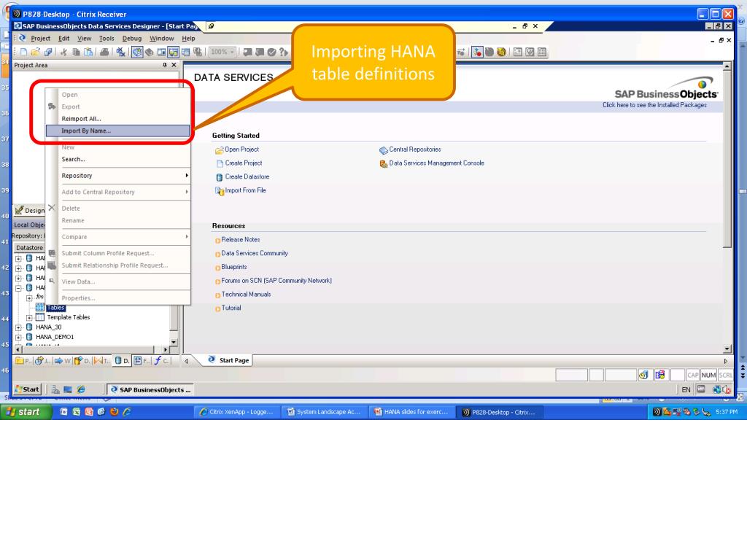Screen dimensions: 747x560
Task: Click the Paste clipboard toolbar icon
Action: coord(88,52)
